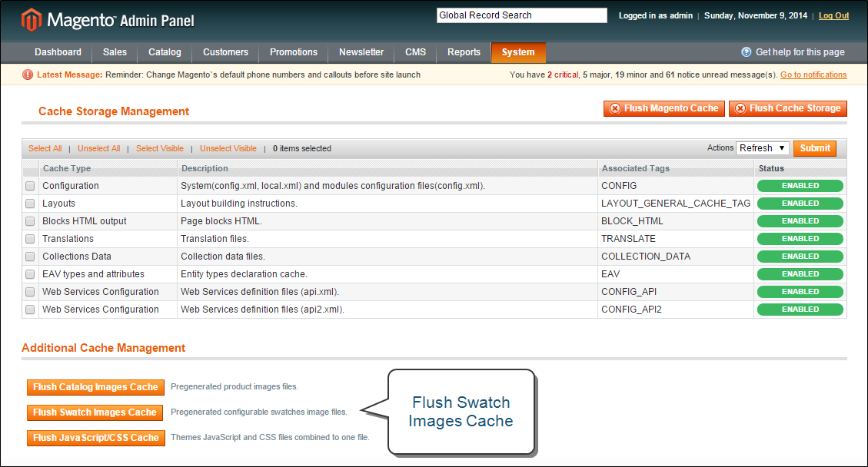This screenshot has width=868, height=467.
Task: Click ENABLED status for EAV row
Action: [x=800, y=274]
